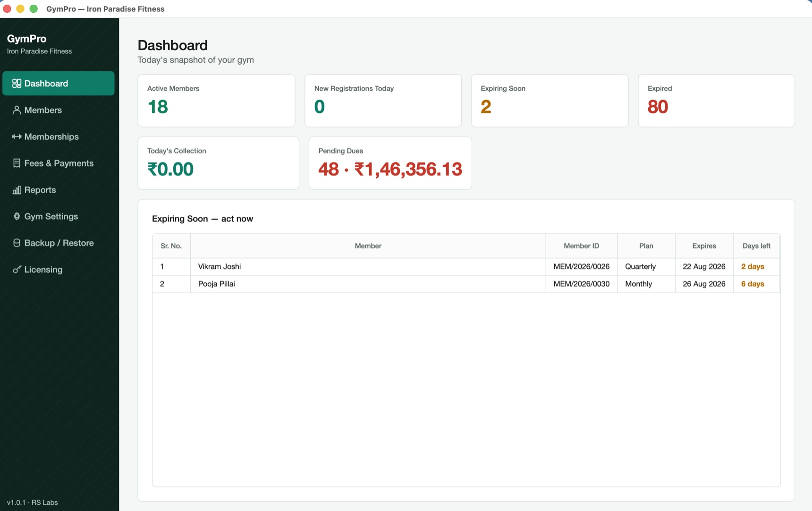Viewport: 812px width, 511px height.
Task: Click the Licensing key icon
Action: (x=17, y=270)
